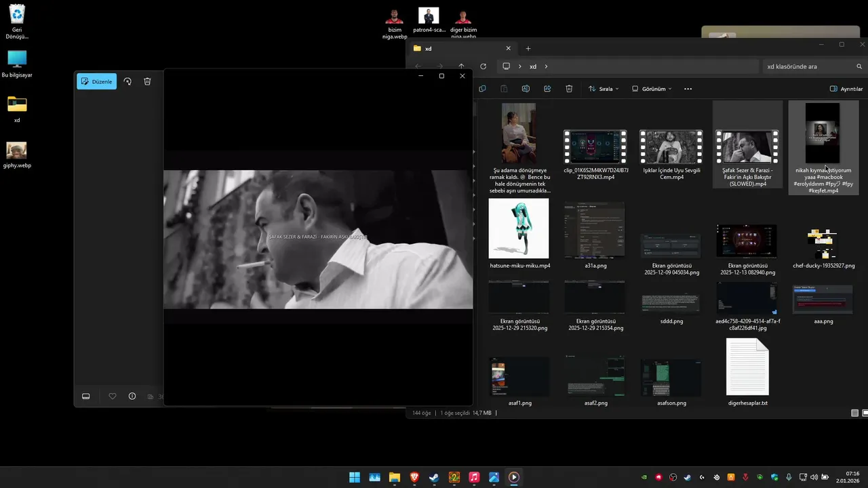Image resolution: width=868 pixels, height=488 pixels.
Task: Open Steam from the taskbar
Action: (434, 477)
